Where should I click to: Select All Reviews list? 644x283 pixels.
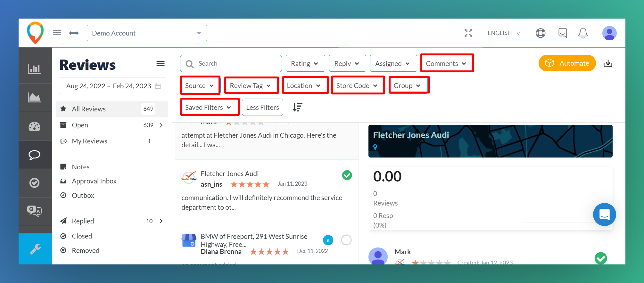[112, 109]
